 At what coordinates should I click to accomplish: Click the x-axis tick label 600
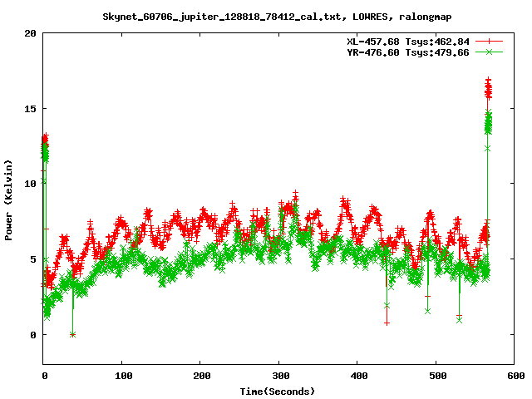coord(516,376)
